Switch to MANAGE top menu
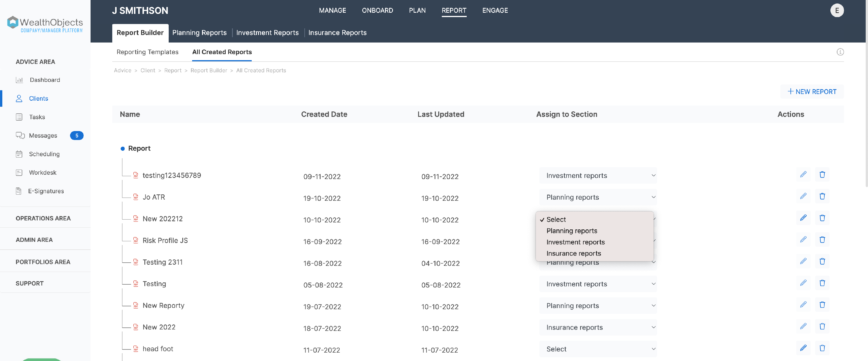The width and height of the screenshot is (868, 361). 332,10
